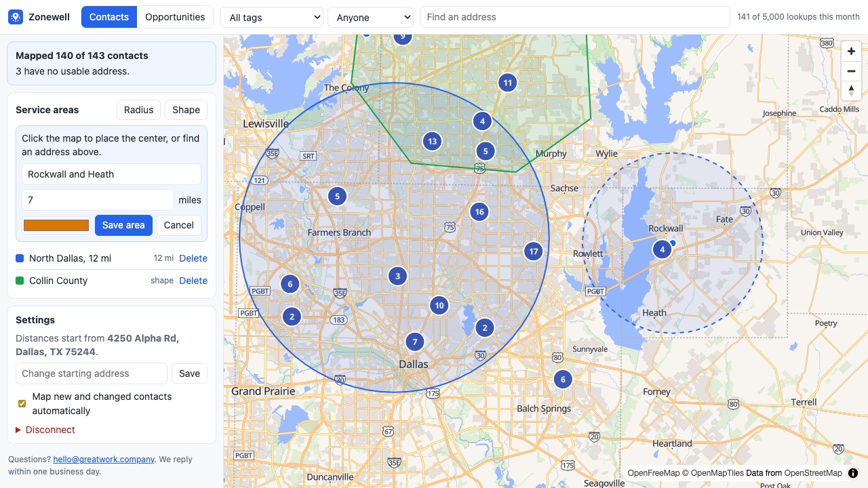Click the cluster marker labeled 13
Image resolution: width=868 pixels, height=488 pixels.
[432, 142]
